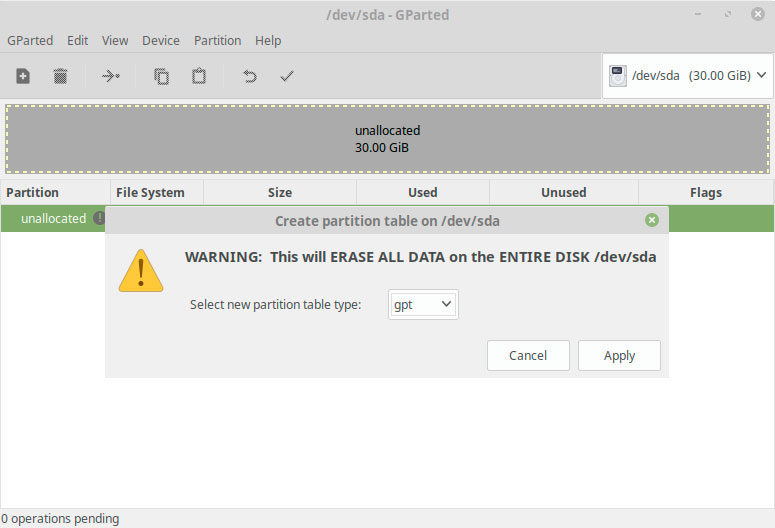775x528 pixels.
Task: Click the Resize/Move arrow toolbar icon
Action: (x=111, y=76)
